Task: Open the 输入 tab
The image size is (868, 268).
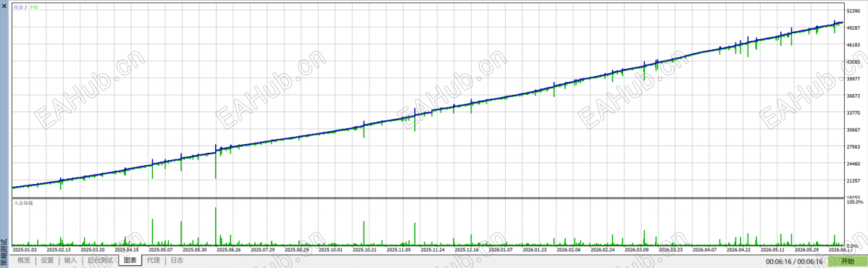Action: pos(70,260)
